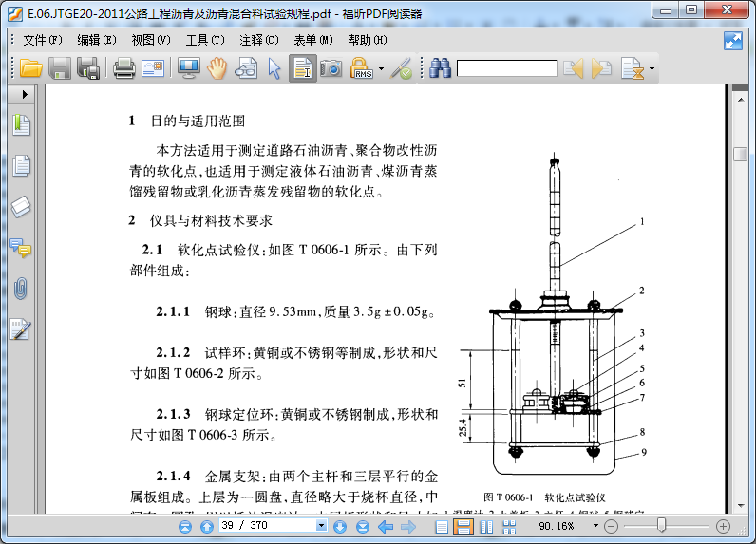Click the search text input field
Viewport: 756px width, 544px height.
point(505,68)
